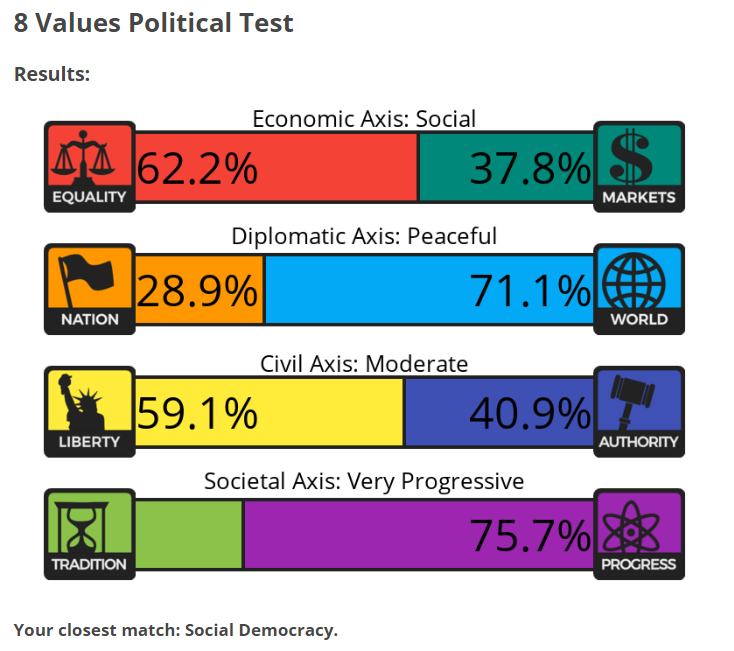The image size is (734, 651).
Task: Click the red 62.2% equality bar
Action: [x=275, y=168]
